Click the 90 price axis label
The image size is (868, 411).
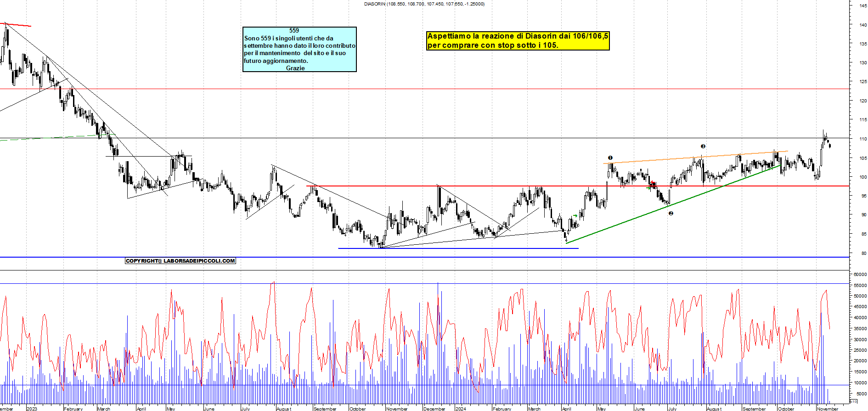(x=864, y=215)
